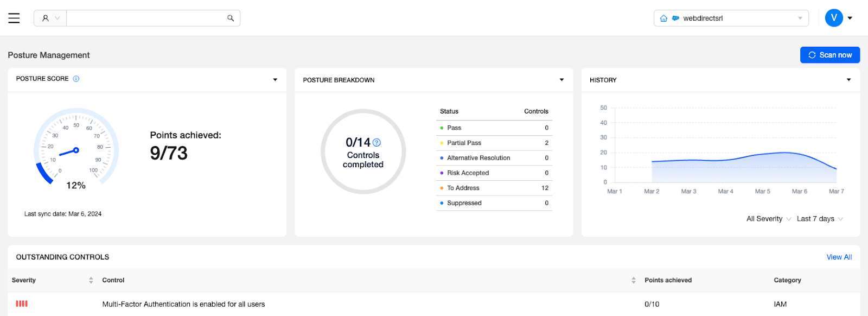Click the Salesforce cloud icon beside webdirectsrl
This screenshot has height=316, width=868.
[x=675, y=18]
